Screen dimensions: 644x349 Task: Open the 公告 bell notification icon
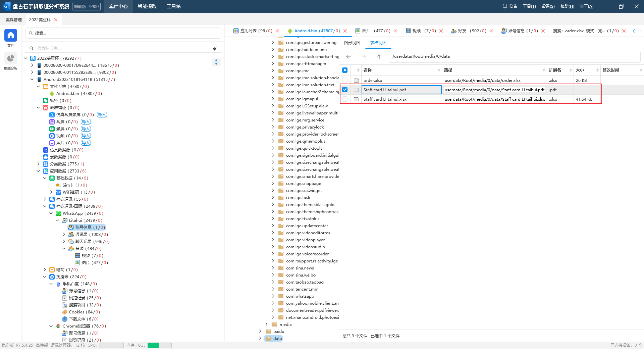(x=504, y=6)
